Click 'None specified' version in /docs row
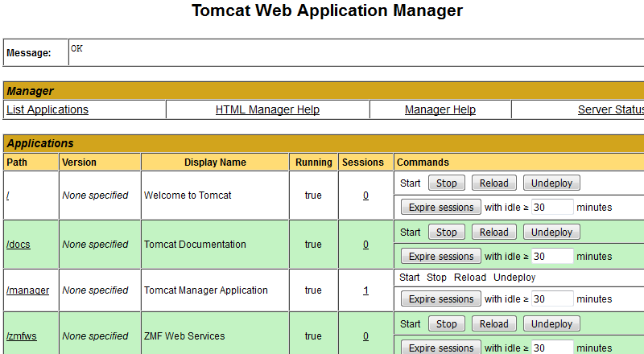This screenshot has height=354, width=644. click(x=95, y=245)
